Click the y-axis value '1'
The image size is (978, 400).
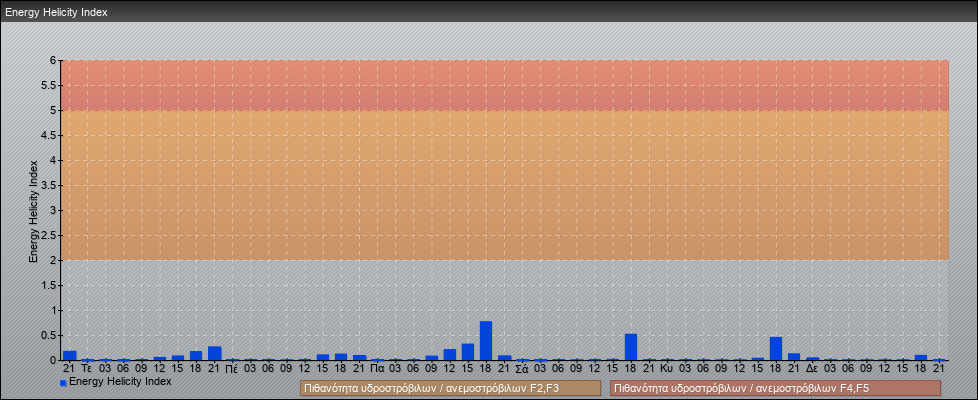[x=54, y=310]
